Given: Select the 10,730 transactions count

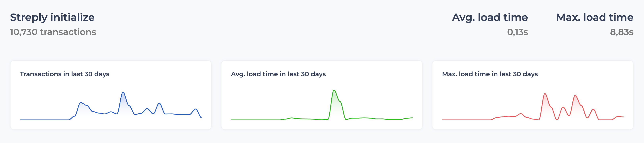Looking at the screenshot, I should coord(53,32).
